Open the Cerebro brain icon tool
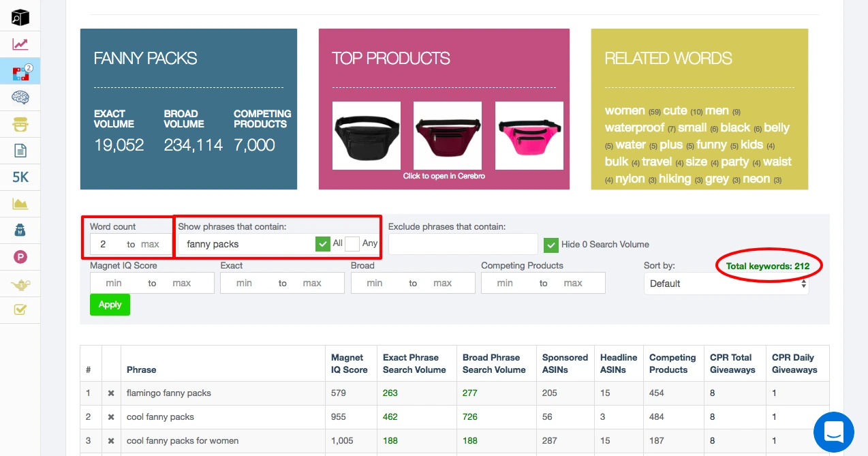Image resolution: width=868 pixels, height=456 pixels. [x=20, y=97]
